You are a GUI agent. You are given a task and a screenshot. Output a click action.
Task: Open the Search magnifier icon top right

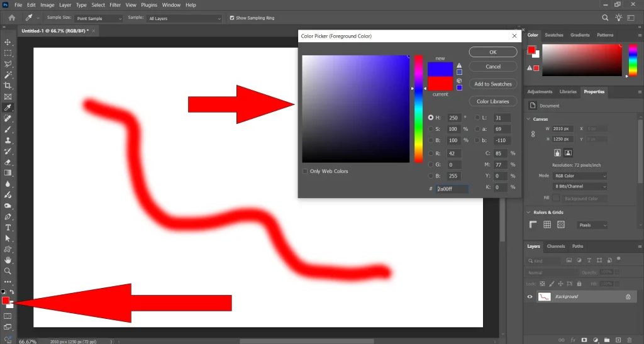coord(605,18)
